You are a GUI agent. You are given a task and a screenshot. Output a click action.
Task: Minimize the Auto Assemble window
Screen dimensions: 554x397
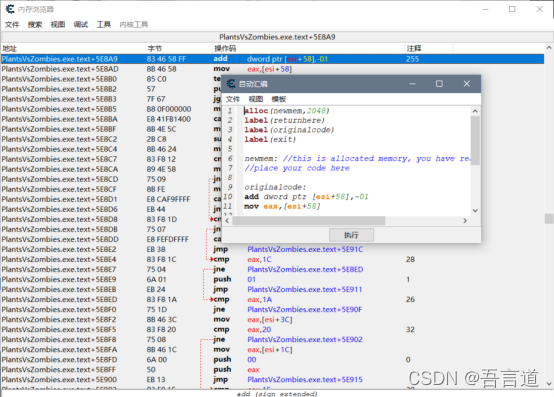coord(412,84)
